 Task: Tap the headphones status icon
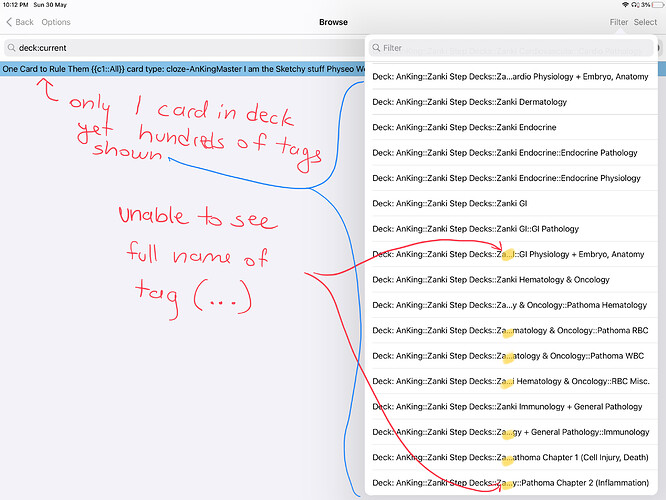tap(635, 5)
